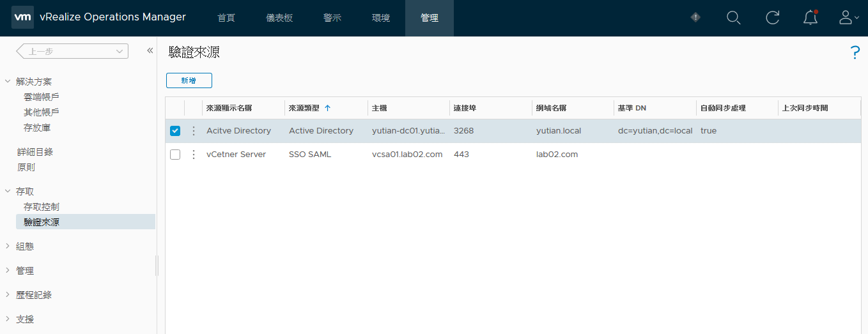The image size is (868, 334).
Task: Click the port 443 cell
Action: tap(461, 155)
